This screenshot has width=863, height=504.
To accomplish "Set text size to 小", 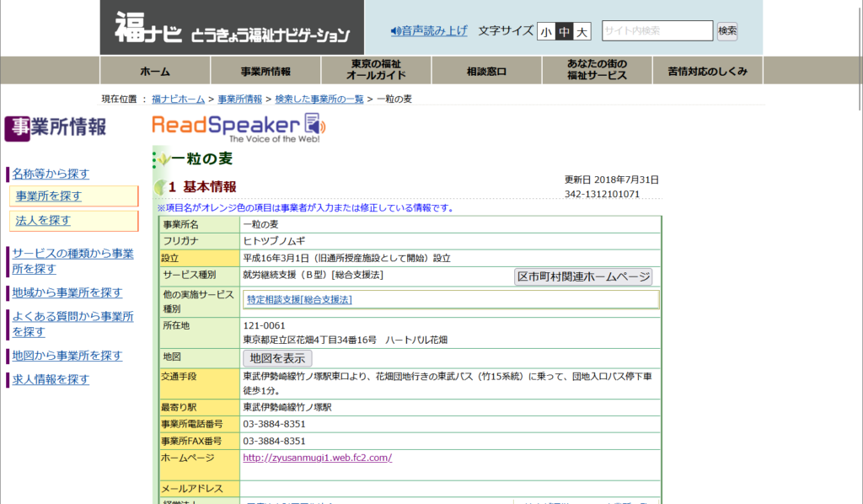I will tap(546, 31).
